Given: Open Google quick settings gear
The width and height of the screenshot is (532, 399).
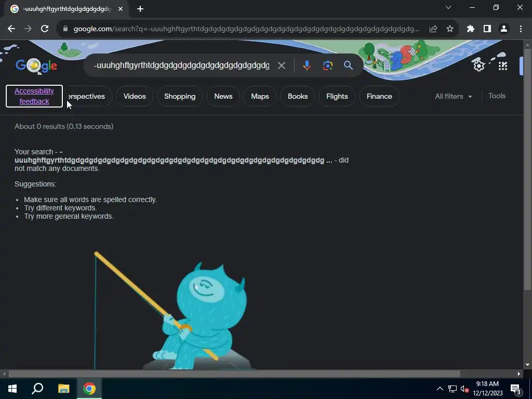Looking at the screenshot, I should (x=478, y=65).
